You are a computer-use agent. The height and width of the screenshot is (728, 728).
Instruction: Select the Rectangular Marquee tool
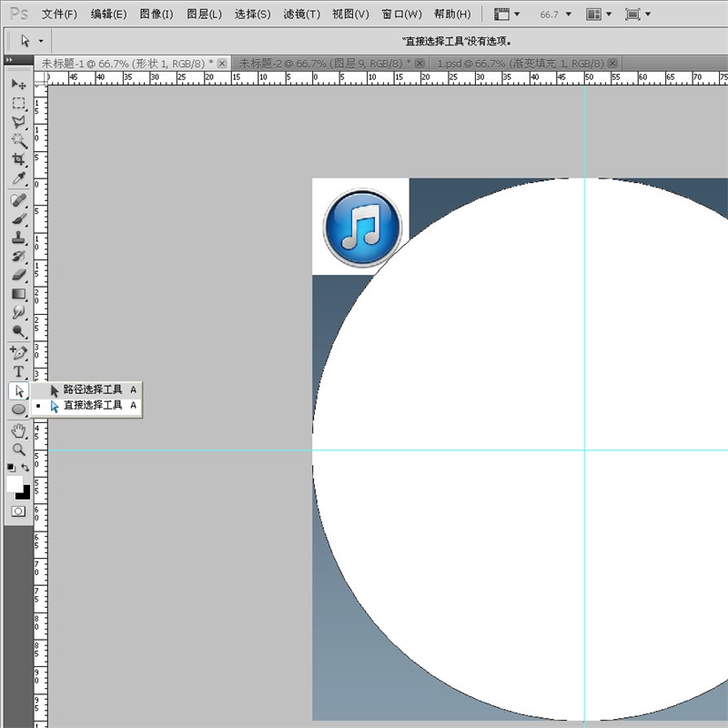point(18,103)
